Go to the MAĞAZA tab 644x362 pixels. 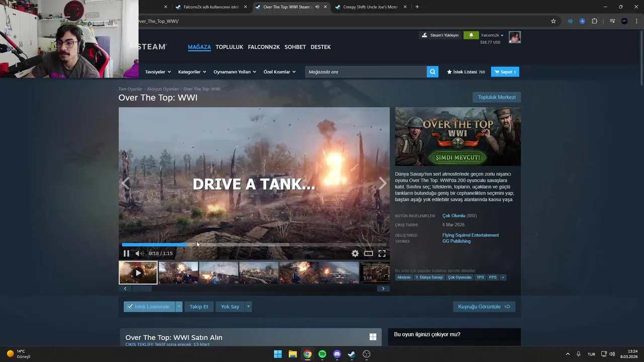[x=199, y=47]
